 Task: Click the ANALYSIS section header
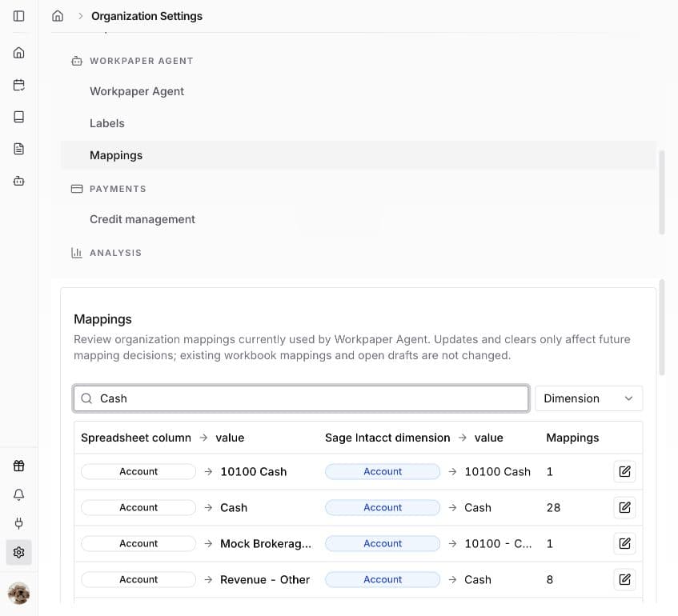[x=115, y=253]
